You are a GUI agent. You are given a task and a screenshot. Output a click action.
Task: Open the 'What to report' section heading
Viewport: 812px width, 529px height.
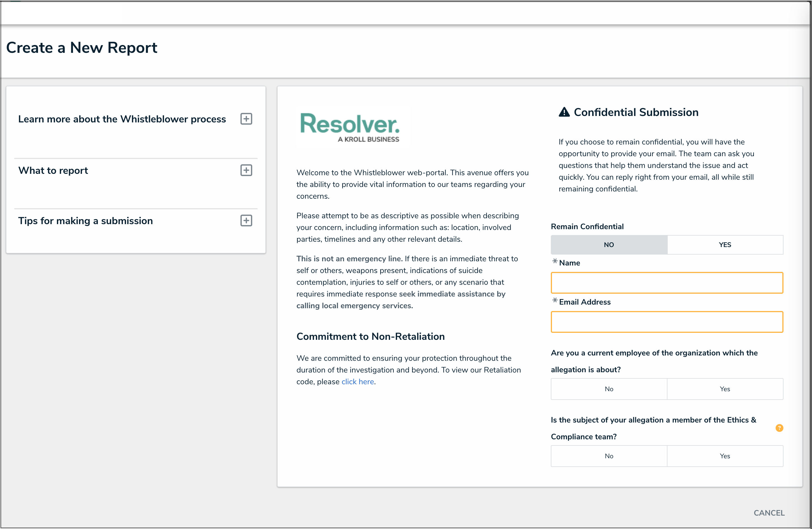pyautogui.click(x=53, y=170)
